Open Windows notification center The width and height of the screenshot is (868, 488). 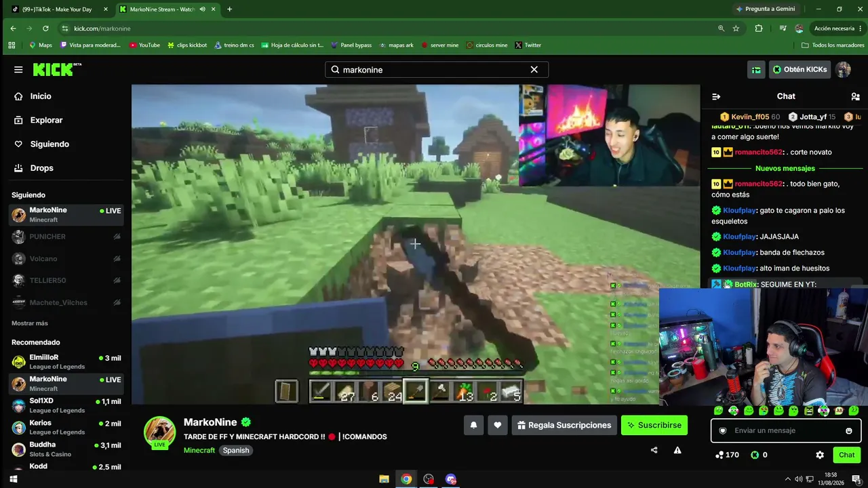[x=856, y=479]
